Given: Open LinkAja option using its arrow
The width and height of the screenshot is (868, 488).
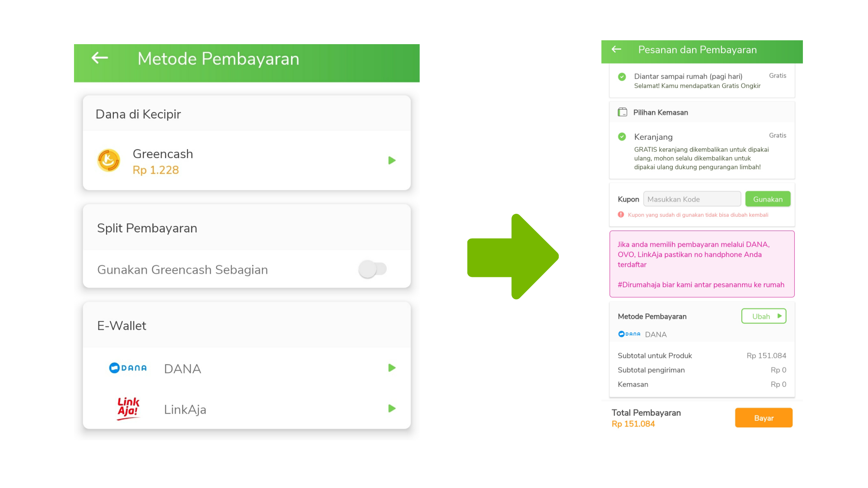Looking at the screenshot, I should (392, 408).
